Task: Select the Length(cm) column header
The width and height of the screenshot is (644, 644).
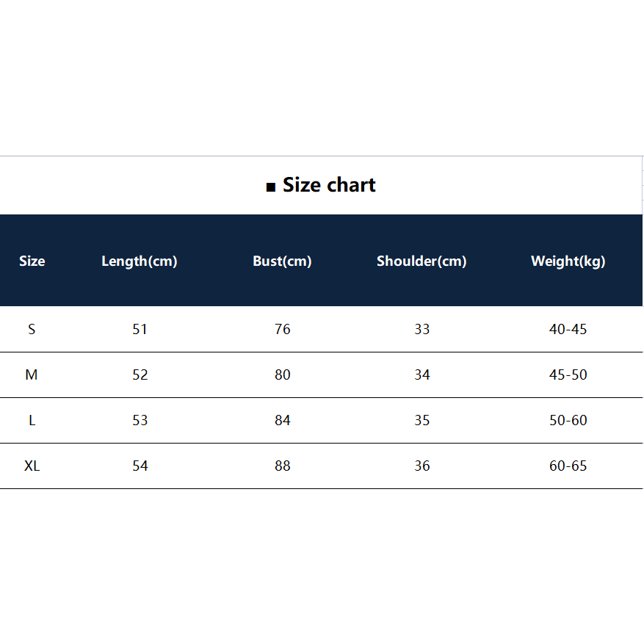Action: click(140, 261)
